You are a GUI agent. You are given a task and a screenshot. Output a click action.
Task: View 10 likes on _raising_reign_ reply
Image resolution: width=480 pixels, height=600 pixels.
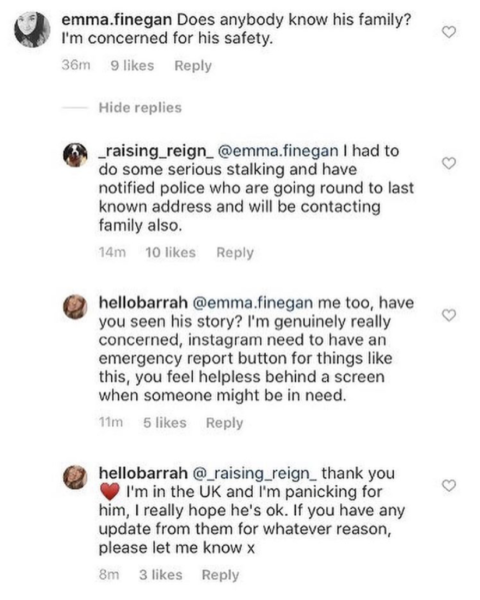[x=170, y=252]
